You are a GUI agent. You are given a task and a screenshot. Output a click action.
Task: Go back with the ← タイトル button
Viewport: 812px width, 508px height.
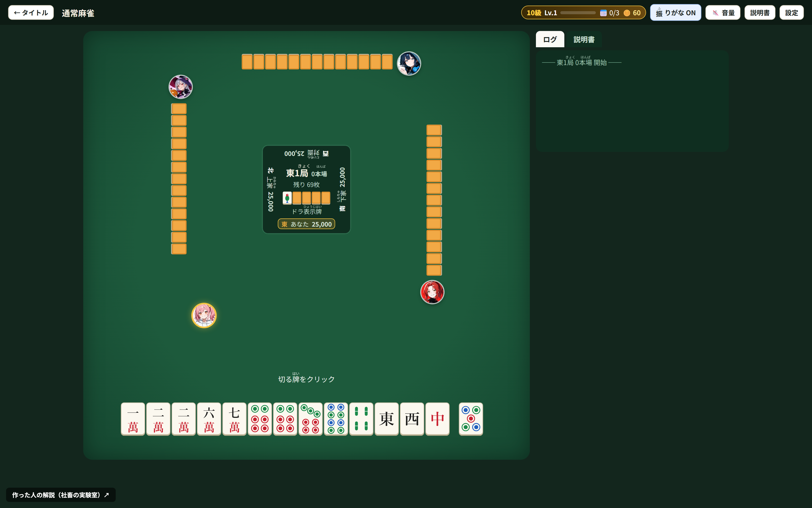pyautogui.click(x=31, y=13)
